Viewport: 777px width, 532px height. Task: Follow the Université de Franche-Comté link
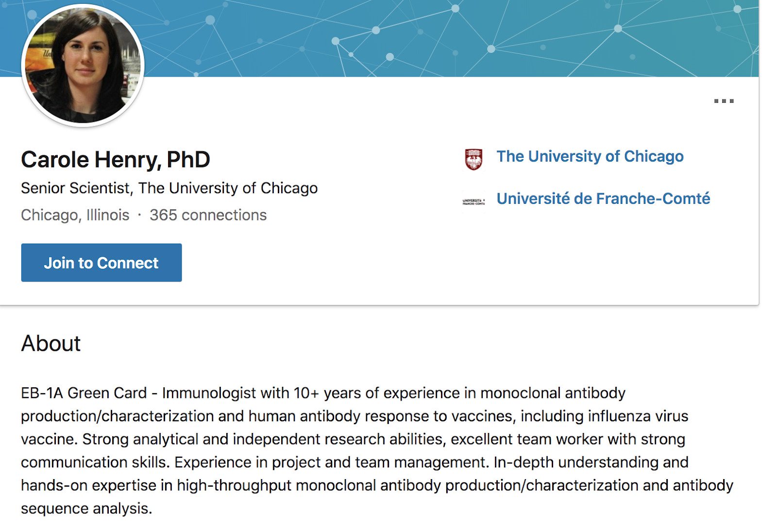(603, 199)
